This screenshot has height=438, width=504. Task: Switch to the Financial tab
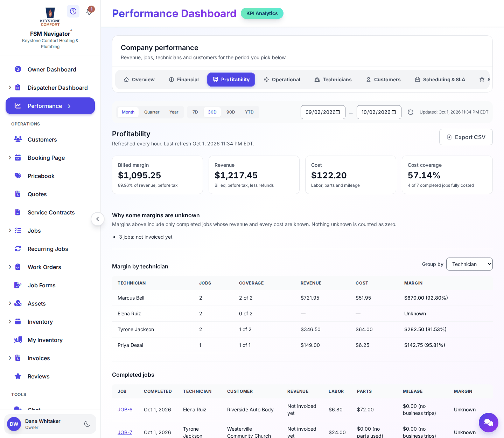point(184,80)
